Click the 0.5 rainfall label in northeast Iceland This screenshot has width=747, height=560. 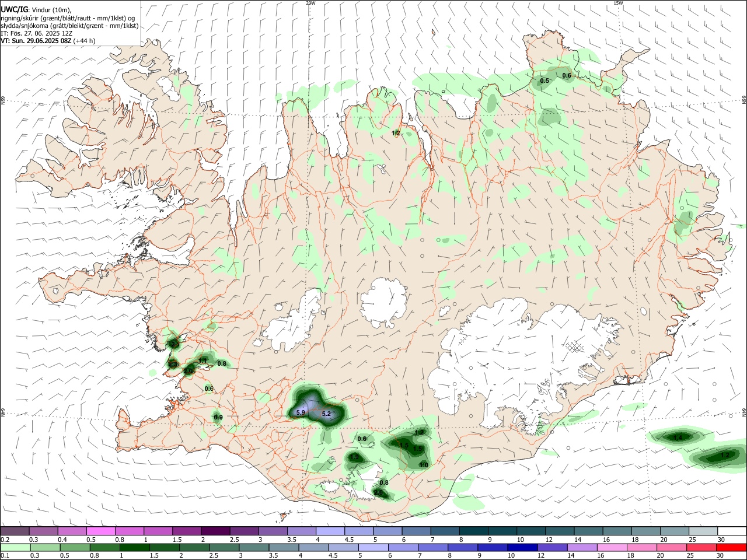[544, 80]
